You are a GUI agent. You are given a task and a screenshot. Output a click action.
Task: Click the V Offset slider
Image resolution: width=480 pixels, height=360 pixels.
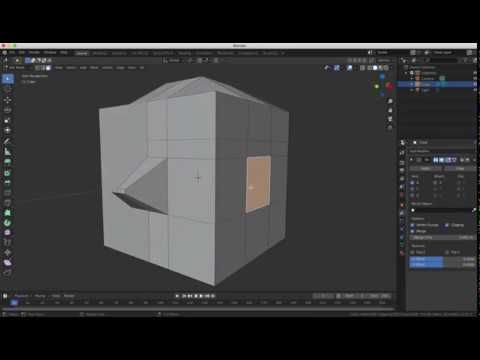point(442,265)
